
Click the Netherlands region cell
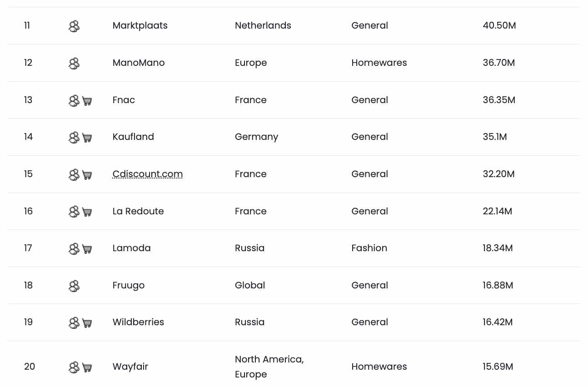(263, 25)
